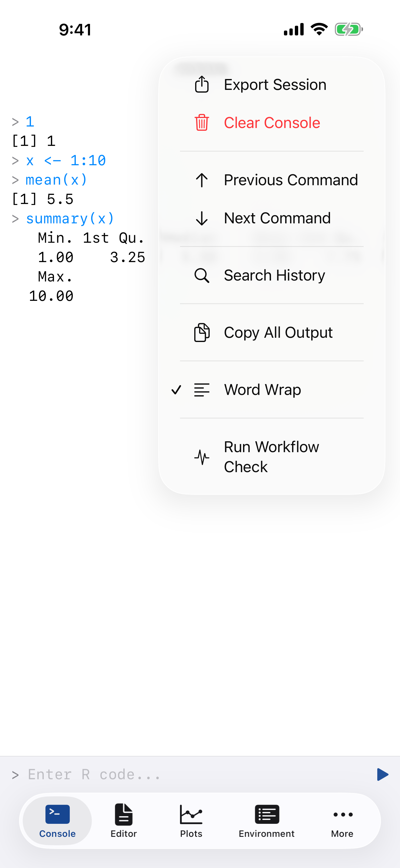Disable Word Wrap option
The height and width of the screenshot is (868, 400).
[262, 390]
